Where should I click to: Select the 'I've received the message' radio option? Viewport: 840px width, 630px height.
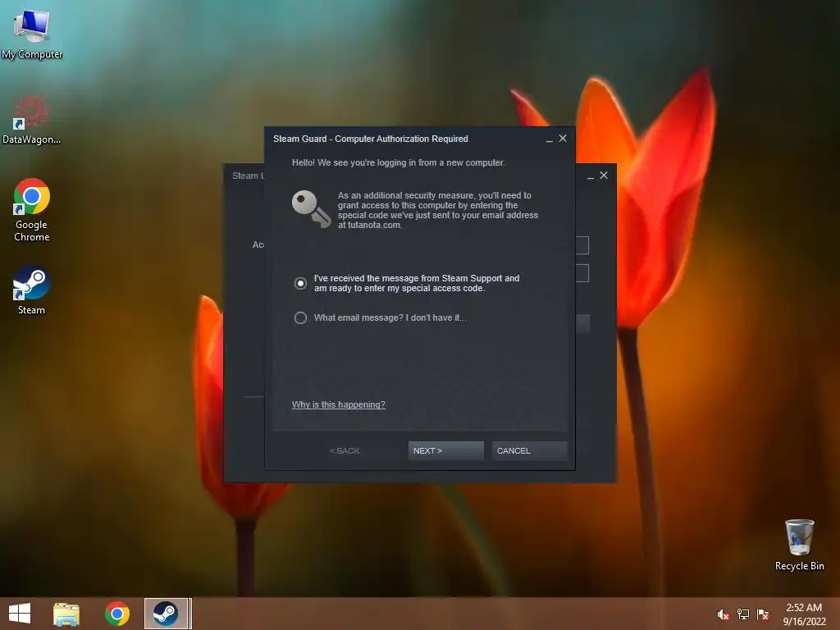pos(300,283)
